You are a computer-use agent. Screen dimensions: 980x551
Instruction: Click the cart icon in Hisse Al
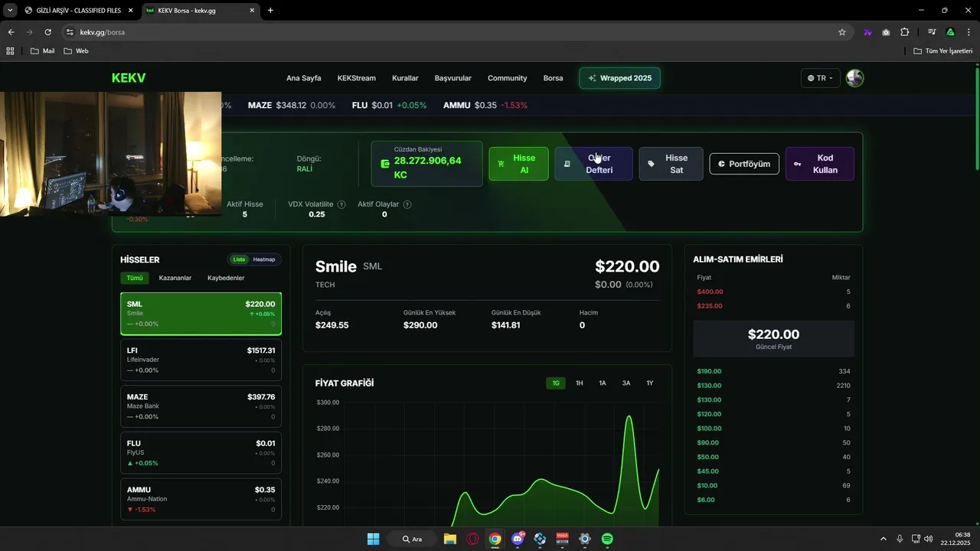point(501,164)
